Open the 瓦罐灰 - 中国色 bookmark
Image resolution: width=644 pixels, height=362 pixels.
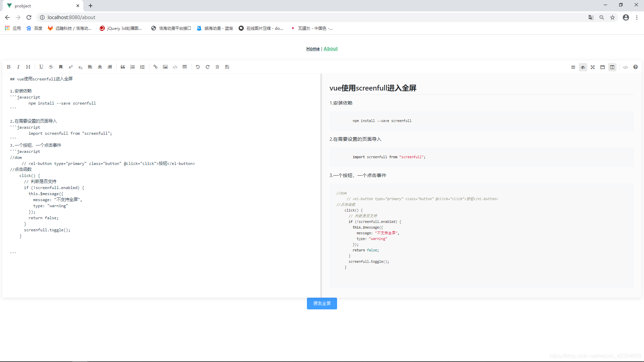(x=312, y=28)
